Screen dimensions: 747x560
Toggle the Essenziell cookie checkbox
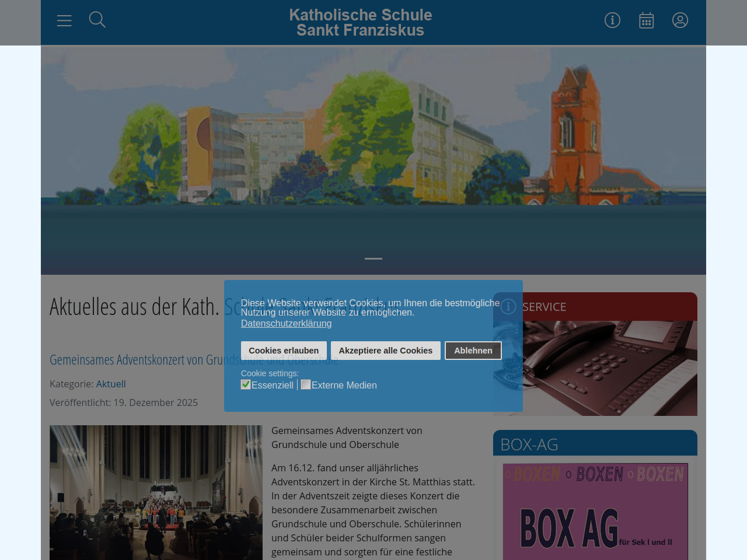click(x=246, y=384)
